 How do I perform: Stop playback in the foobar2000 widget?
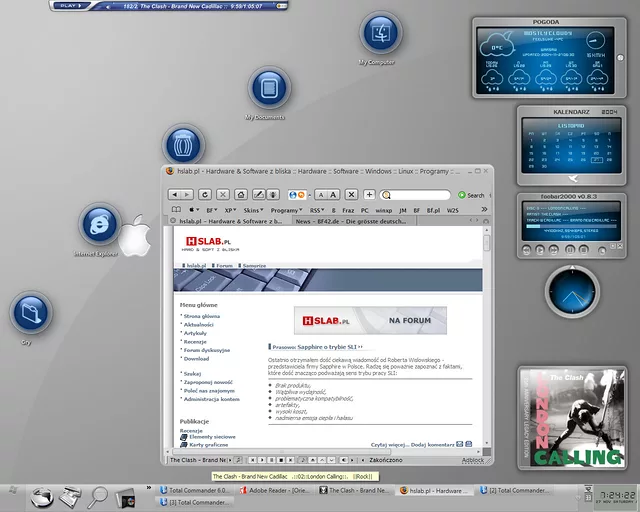(584, 249)
